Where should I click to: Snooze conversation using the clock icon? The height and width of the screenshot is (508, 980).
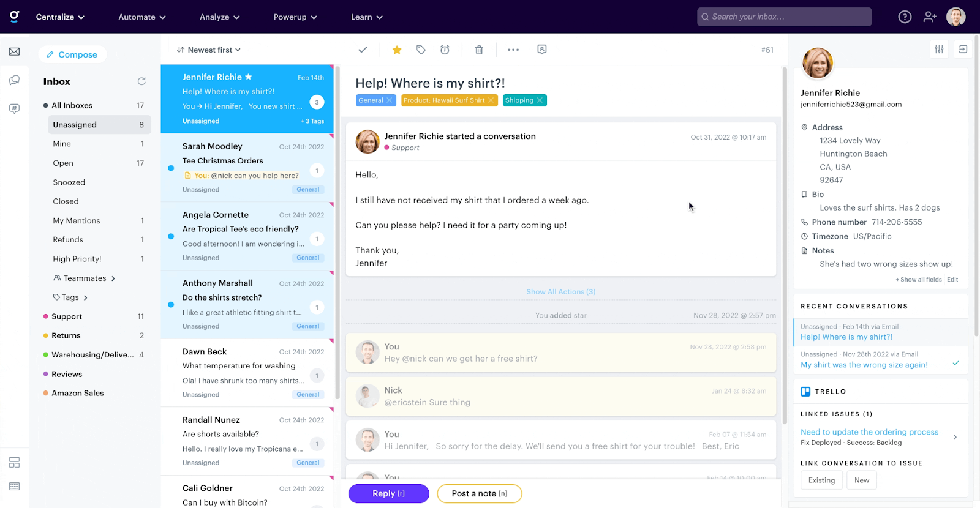pos(445,50)
